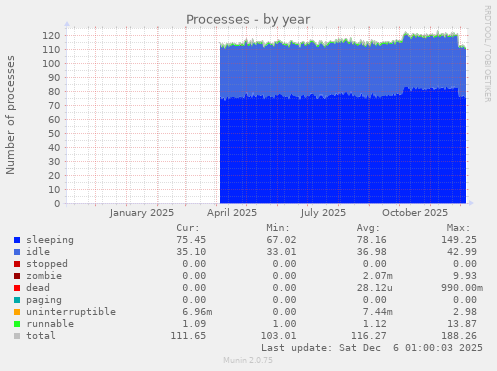Click total minimum value 103.01
Screen dimensions: 497x371
tap(278, 336)
